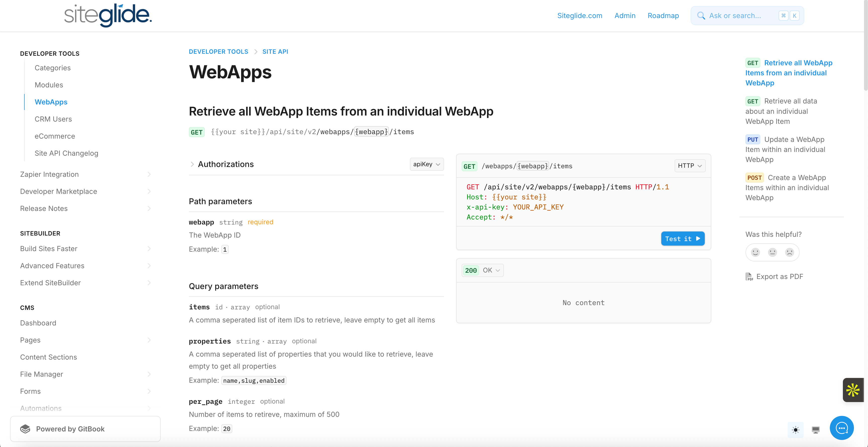Select CRM Users in sidebar
The width and height of the screenshot is (868, 447).
[53, 119]
